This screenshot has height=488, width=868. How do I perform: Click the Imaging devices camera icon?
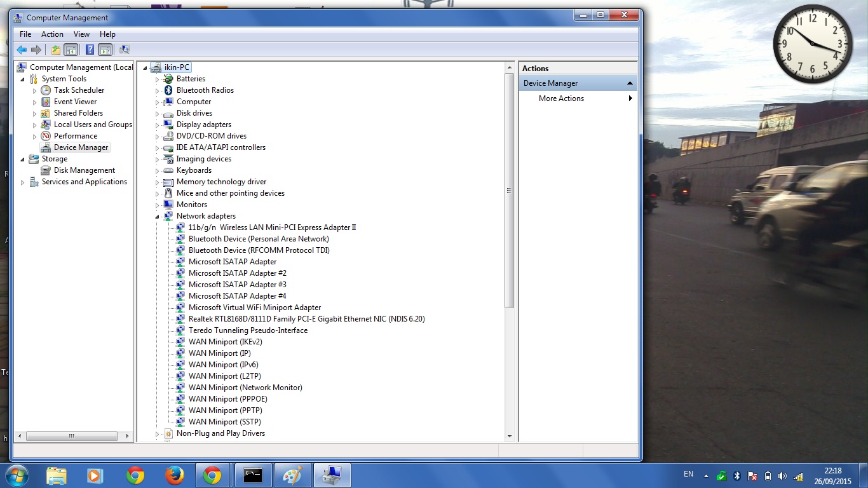click(168, 159)
